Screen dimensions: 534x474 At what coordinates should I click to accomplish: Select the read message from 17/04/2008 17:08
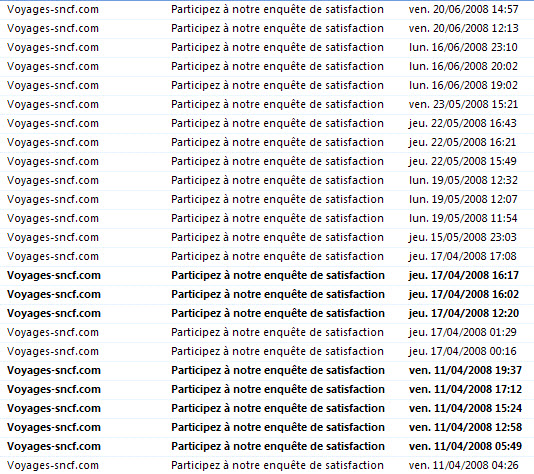[267, 257]
